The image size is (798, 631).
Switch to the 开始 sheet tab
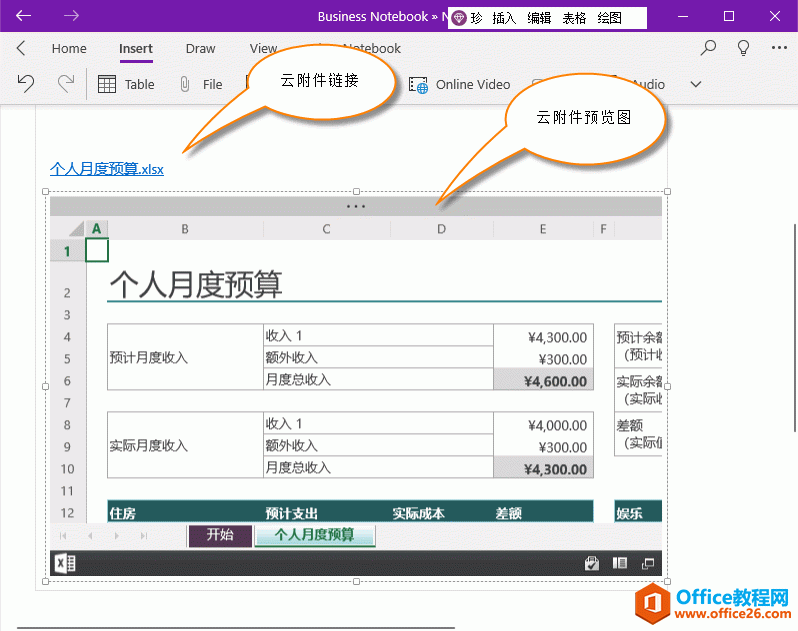click(220, 535)
